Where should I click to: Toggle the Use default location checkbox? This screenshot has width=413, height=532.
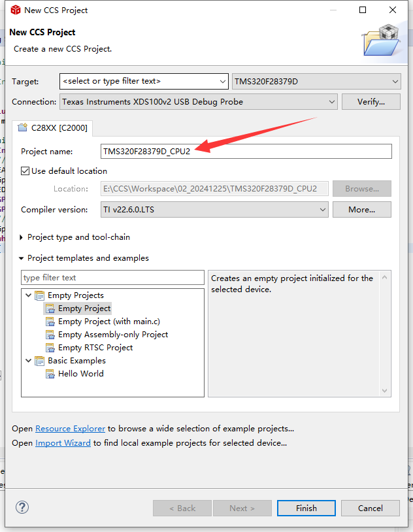click(25, 171)
